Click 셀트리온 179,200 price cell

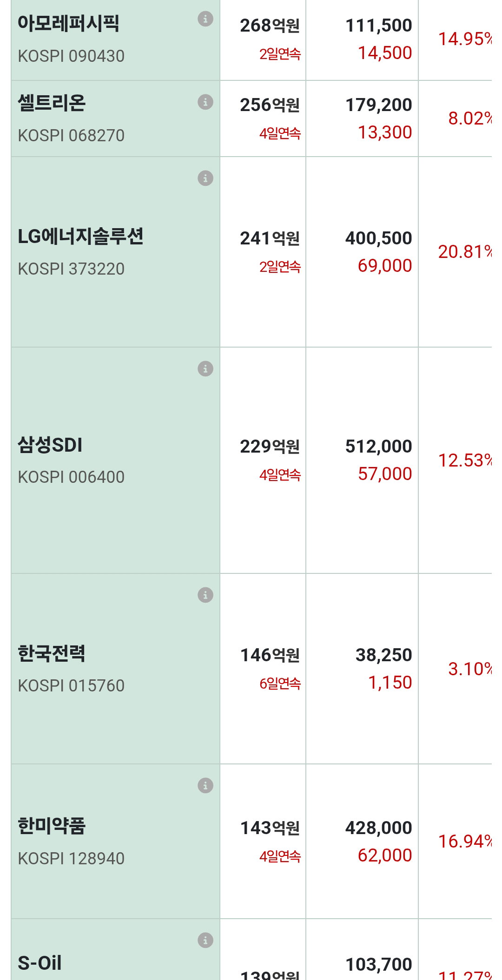(362, 118)
